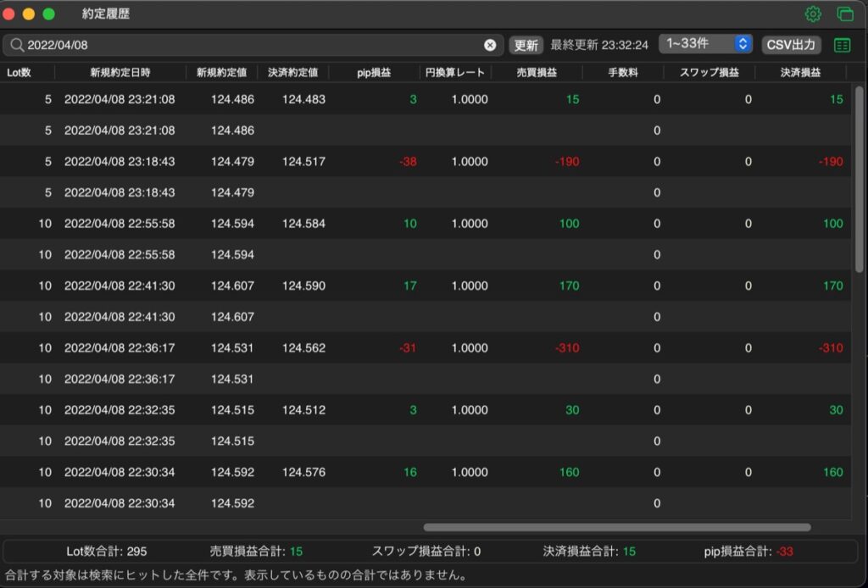Click the スワップ損益合計: 0 summary
Screen dimensions: 868x588
[x=426, y=552]
